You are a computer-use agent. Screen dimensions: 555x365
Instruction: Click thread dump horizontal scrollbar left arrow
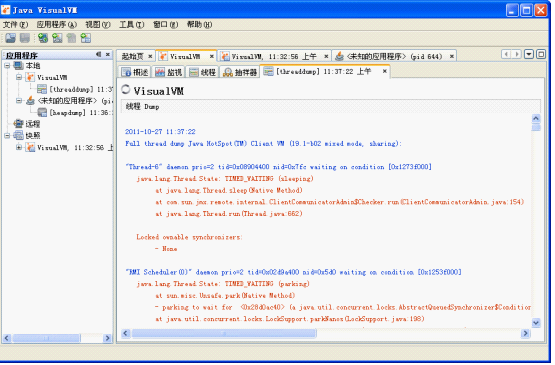[126, 333]
